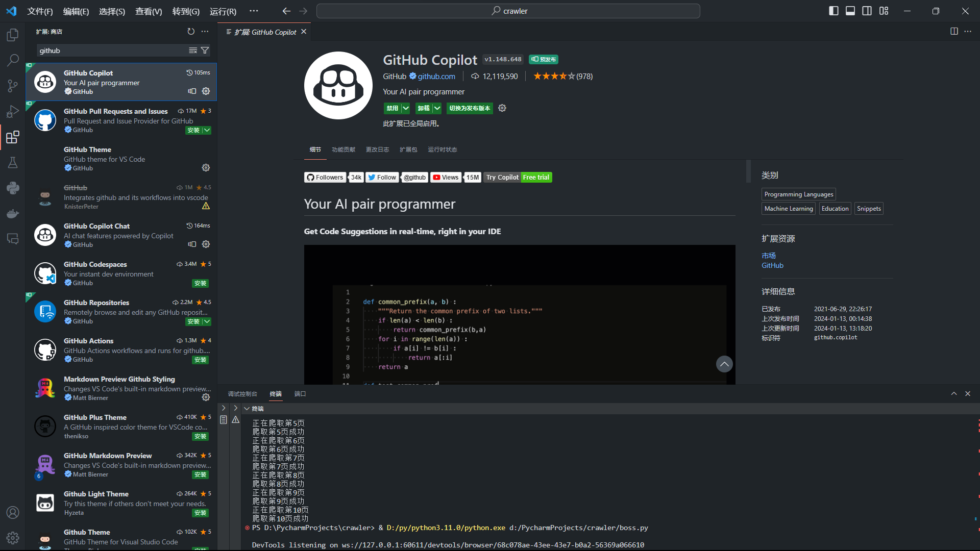Open install dropdown for GitHub Repositories
Viewport: 980px width, 551px height.
click(x=207, y=322)
